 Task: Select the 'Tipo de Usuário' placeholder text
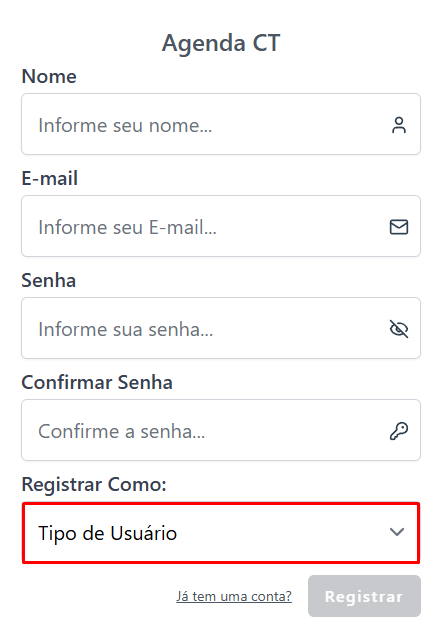107,533
